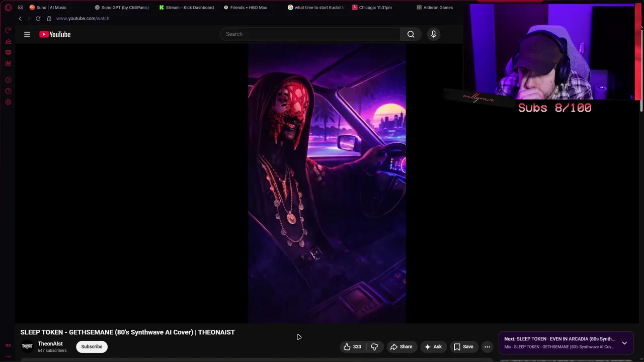Click the video title SLEEP TOKEN - GETHSEMANE
Image resolution: width=644 pixels, height=362 pixels.
click(x=127, y=332)
